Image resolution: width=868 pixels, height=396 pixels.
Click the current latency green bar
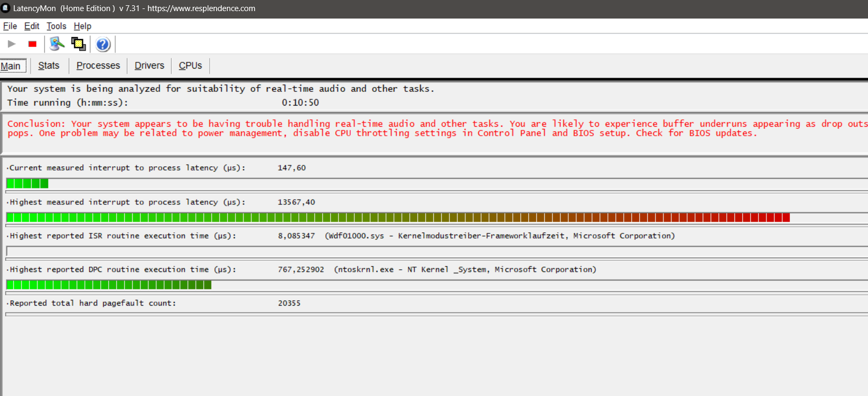(27, 183)
